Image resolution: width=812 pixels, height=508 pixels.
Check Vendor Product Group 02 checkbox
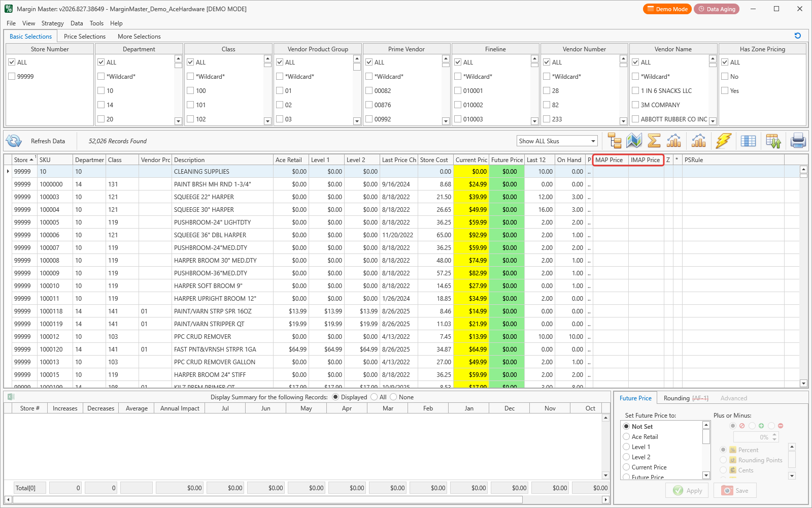280,105
